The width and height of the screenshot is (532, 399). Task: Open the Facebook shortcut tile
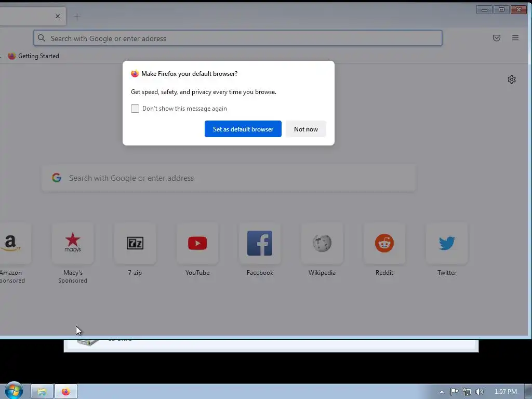[260, 243]
